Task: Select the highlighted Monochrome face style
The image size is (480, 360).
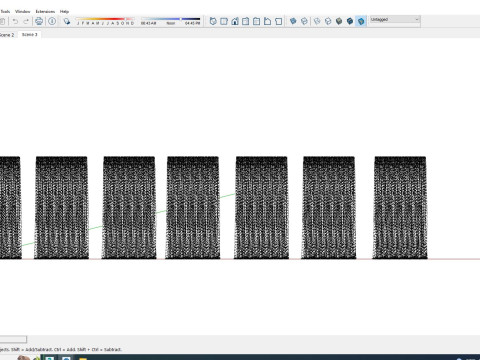Action: [x=361, y=21]
